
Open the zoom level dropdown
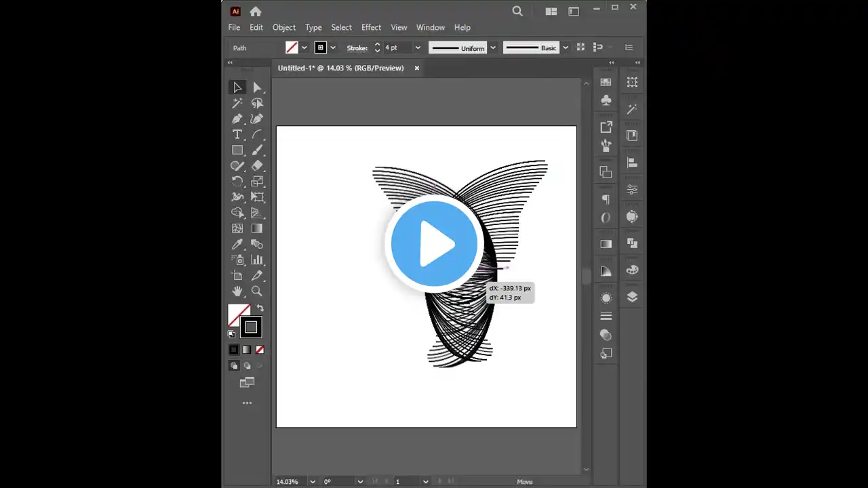[x=312, y=481]
